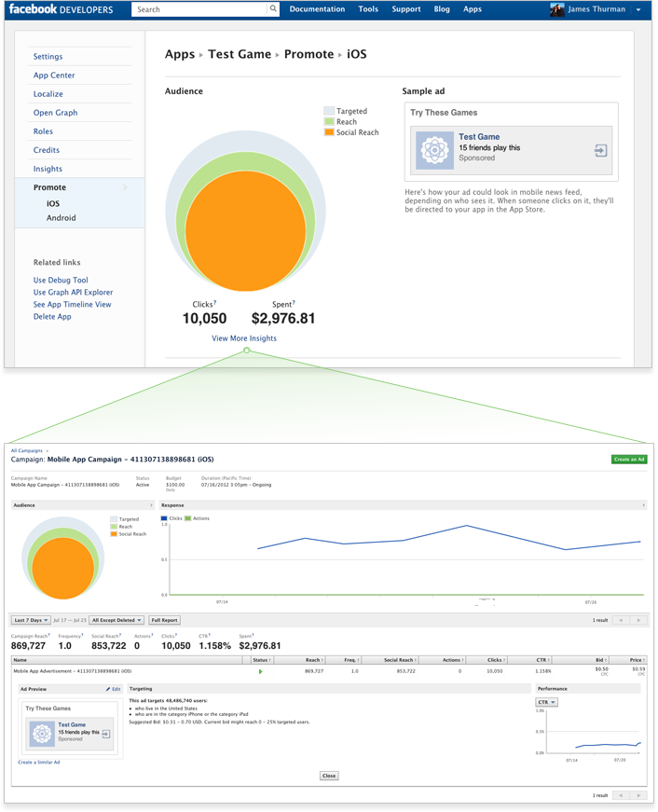Viewport: 658px width, 812px height.
Task: Click the help mark beside Clicks under Audience
Action: [x=215, y=302]
